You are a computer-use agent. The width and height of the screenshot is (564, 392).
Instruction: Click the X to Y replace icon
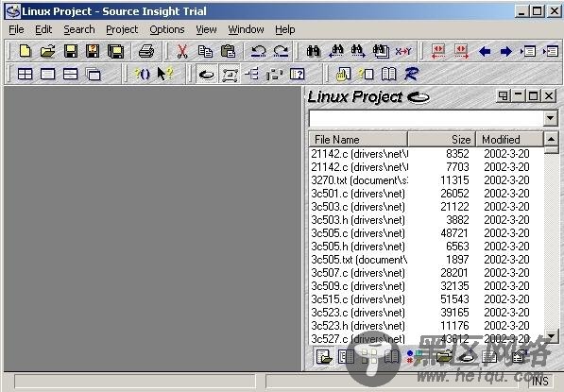pos(402,51)
